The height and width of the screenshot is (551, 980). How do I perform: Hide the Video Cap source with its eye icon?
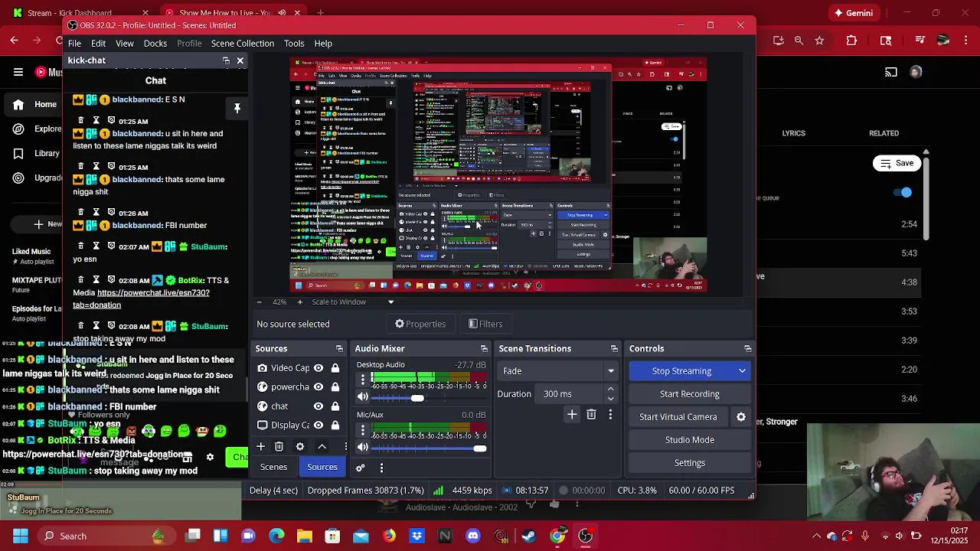pos(318,368)
